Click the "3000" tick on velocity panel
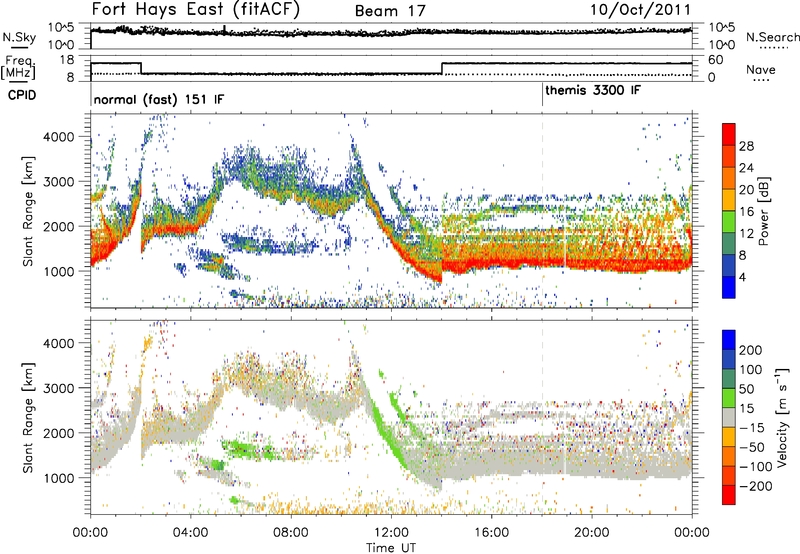The image size is (800, 554). (58, 388)
